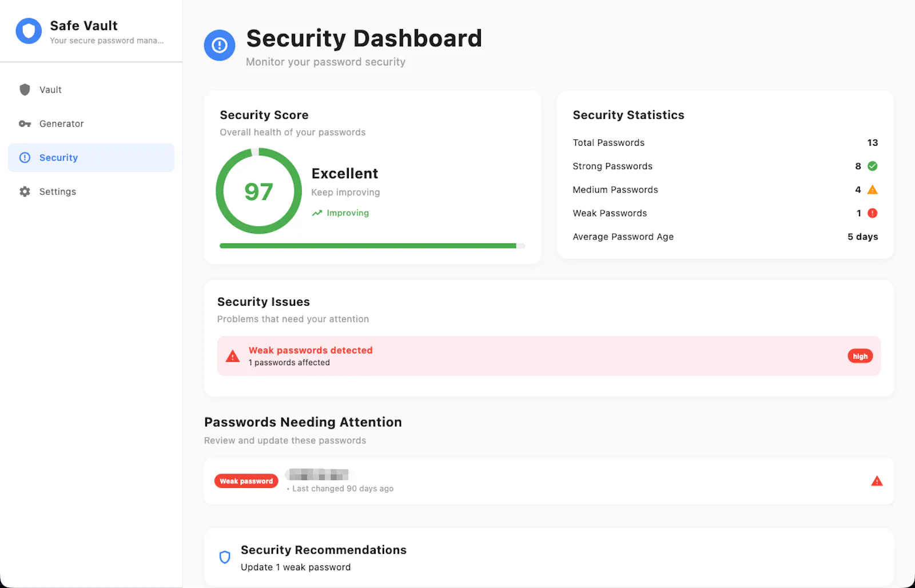
Task: Click the Generator key icon
Action: [25, 123]
